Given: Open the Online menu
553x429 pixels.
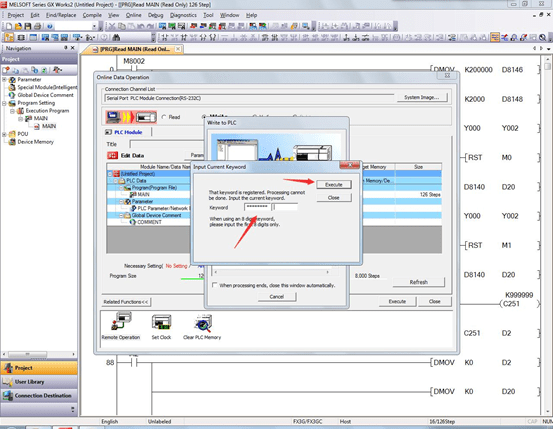Looking at the screenshot, I should click(x=134, y=15).
